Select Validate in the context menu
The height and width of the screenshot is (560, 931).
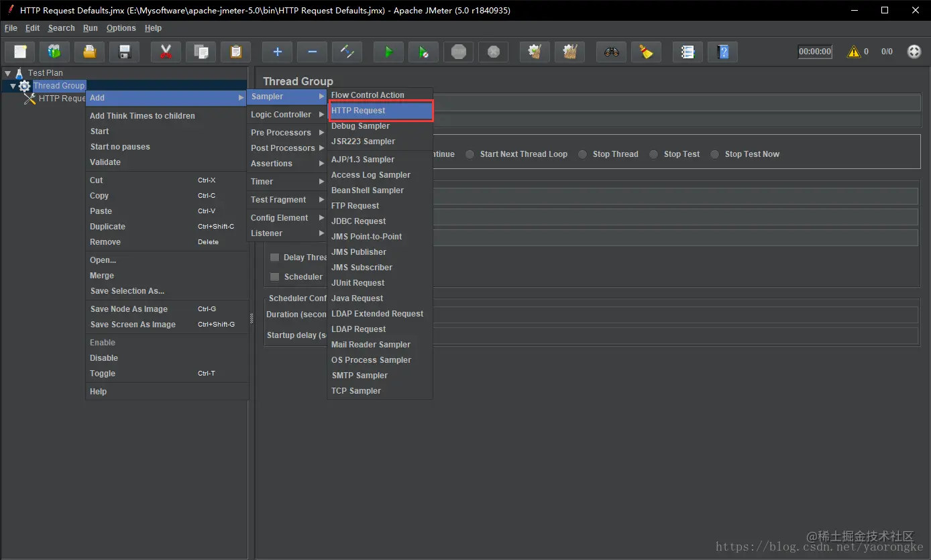167,162
